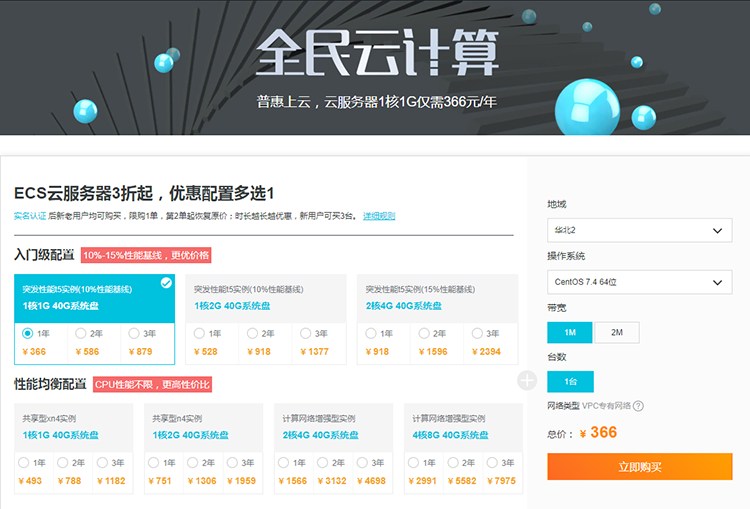Image resolution: width=750 pixels, height=509 pixels.
Task: Click the total price ¥366 value
Action: pos(603,432)
